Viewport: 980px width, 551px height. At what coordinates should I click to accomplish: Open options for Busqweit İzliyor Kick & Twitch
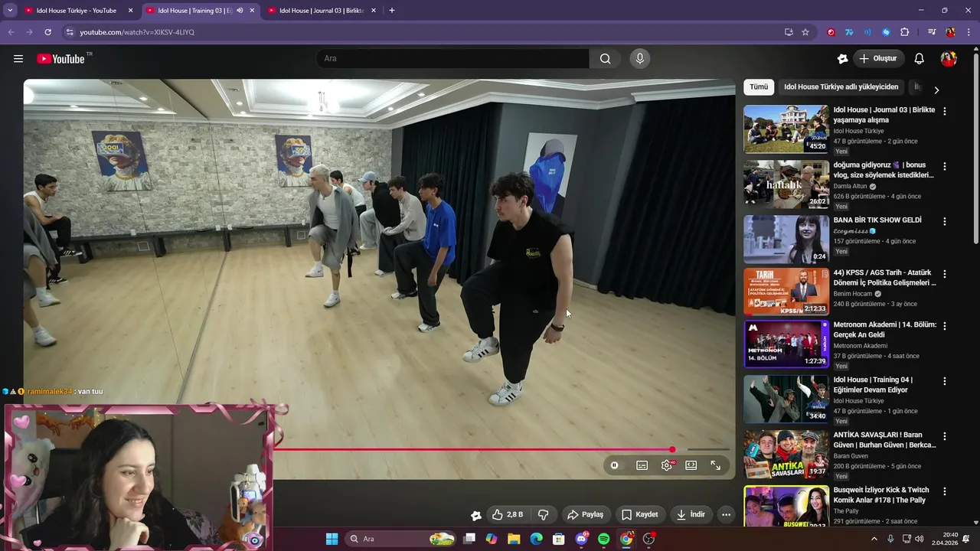(x=945, y=491)
